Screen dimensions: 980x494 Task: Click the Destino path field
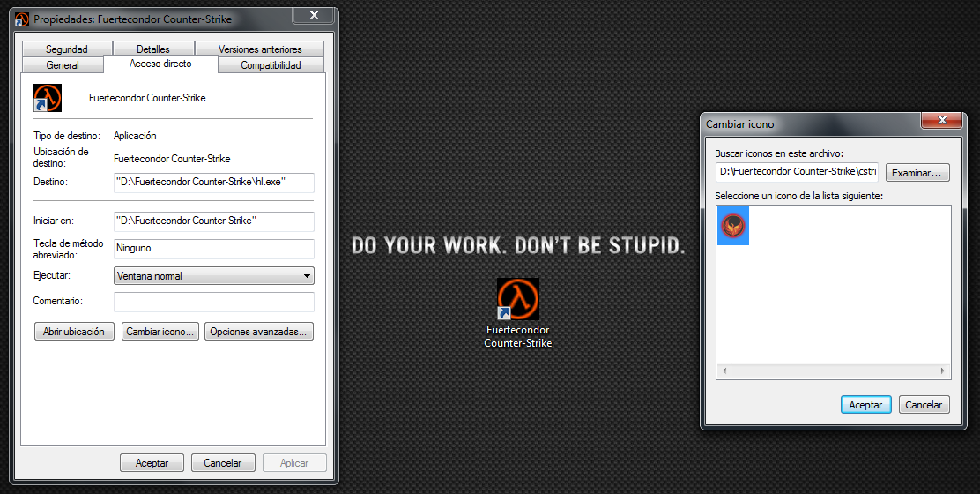pos(214,183)
